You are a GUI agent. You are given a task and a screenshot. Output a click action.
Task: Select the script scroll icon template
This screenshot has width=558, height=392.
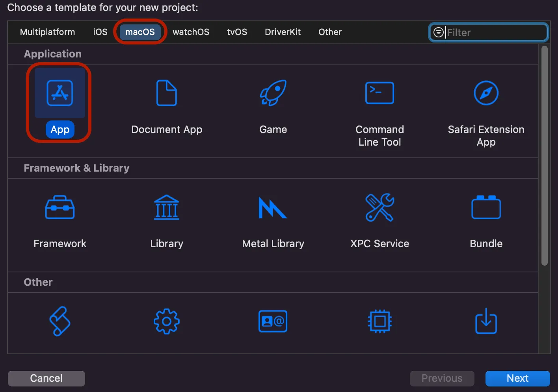[x=60, y=322]
